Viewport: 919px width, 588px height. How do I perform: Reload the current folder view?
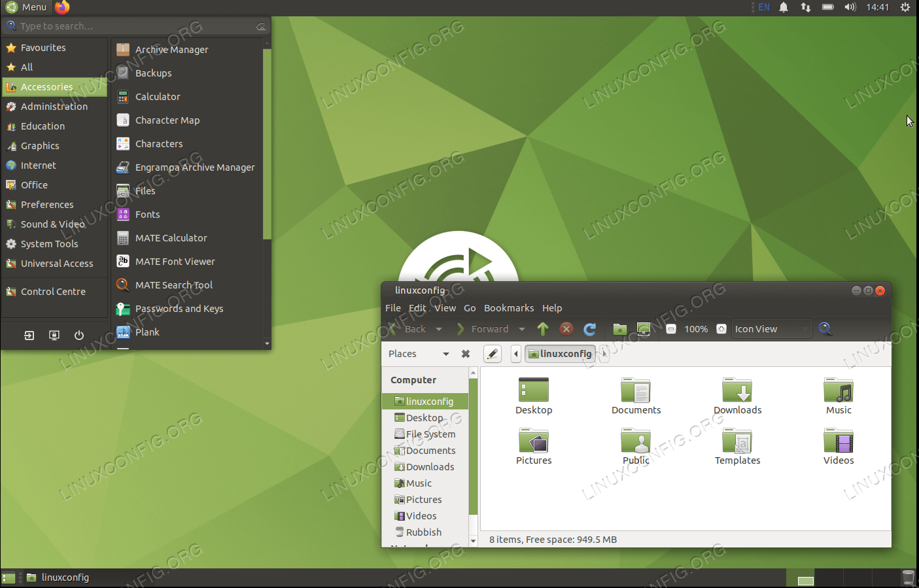[x=590, y=329]
